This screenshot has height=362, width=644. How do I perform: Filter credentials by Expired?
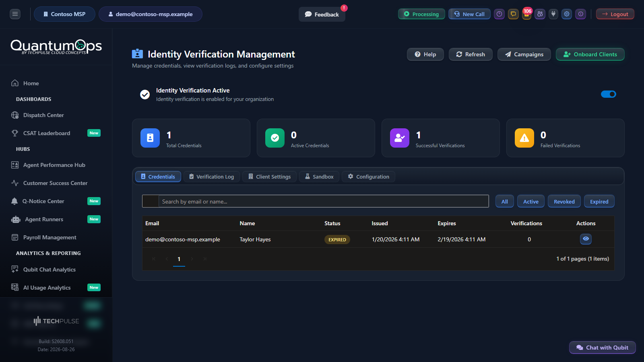(x=599, y=202)
